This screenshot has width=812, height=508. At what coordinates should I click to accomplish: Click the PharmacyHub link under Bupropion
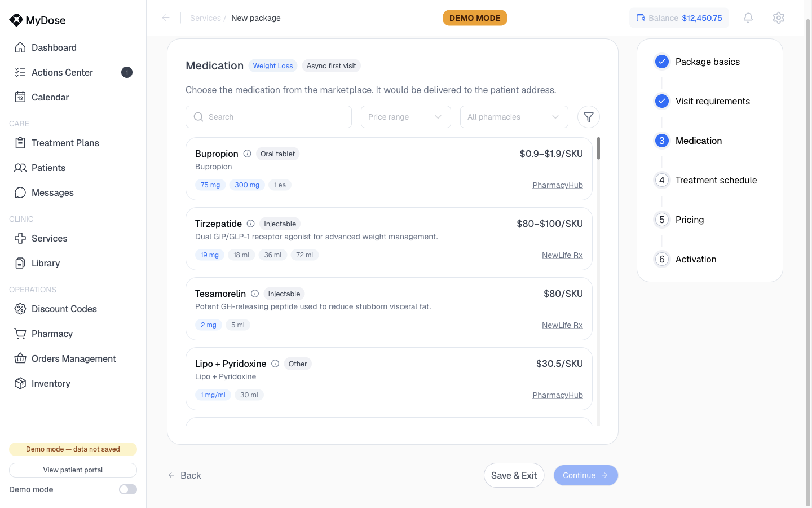(558, 185)
